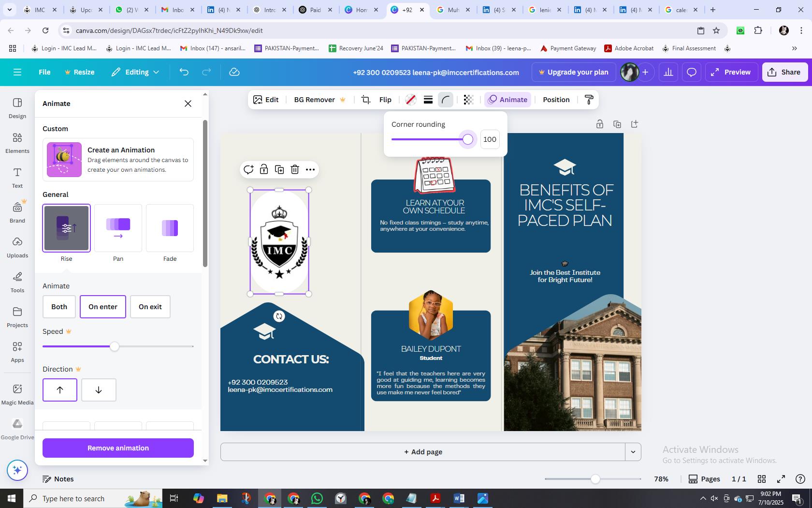The image size is (812, 508).
Task: Click the Canva AI sparkle assistant button
Action: click(x=17, y=470)
